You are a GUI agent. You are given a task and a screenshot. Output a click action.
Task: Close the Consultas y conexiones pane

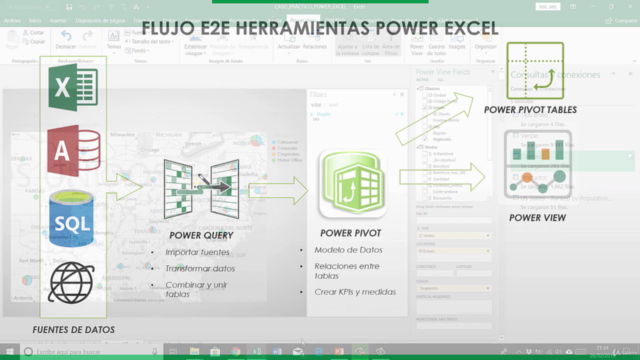631,74
